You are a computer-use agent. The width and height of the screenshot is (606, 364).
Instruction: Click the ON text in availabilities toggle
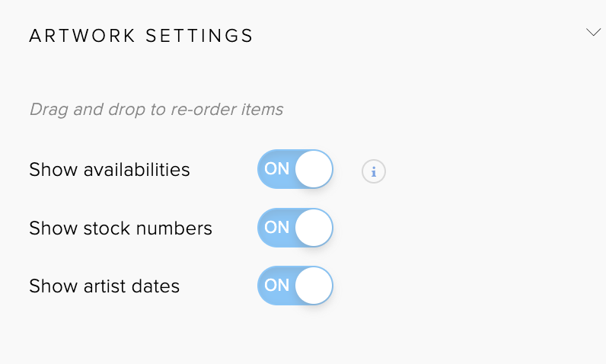277,169
